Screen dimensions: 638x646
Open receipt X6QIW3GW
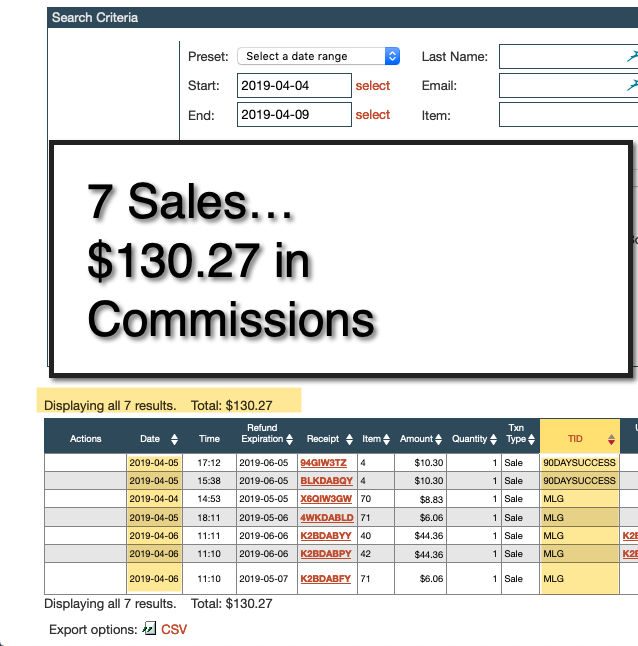pyautogui.click(x=325, y=499)
